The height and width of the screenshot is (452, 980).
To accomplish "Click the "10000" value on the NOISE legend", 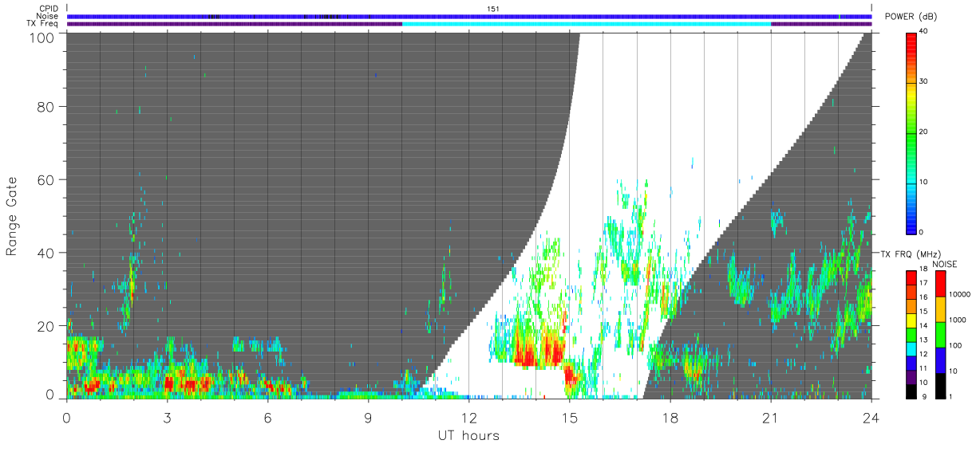I will click(x=958, y=294).
